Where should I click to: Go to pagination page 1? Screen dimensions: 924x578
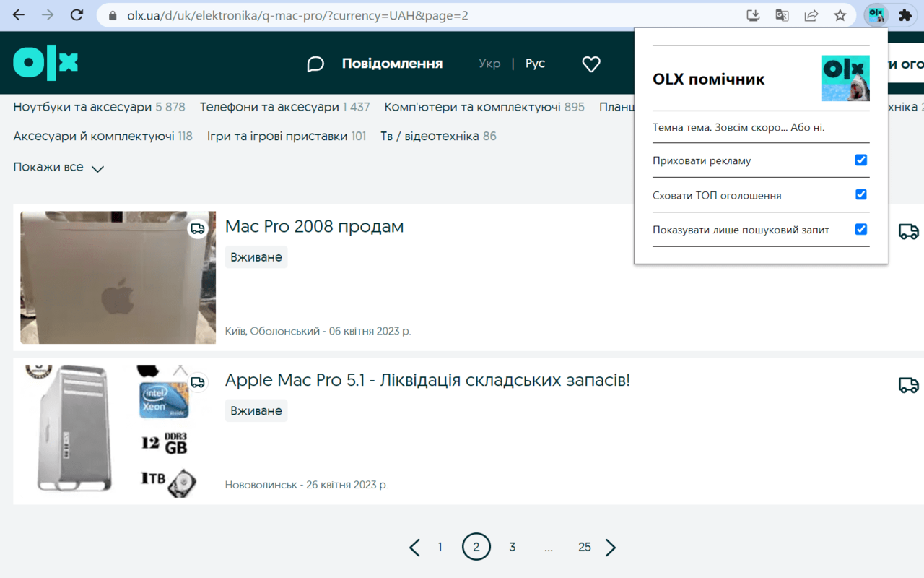coord(440,548)
